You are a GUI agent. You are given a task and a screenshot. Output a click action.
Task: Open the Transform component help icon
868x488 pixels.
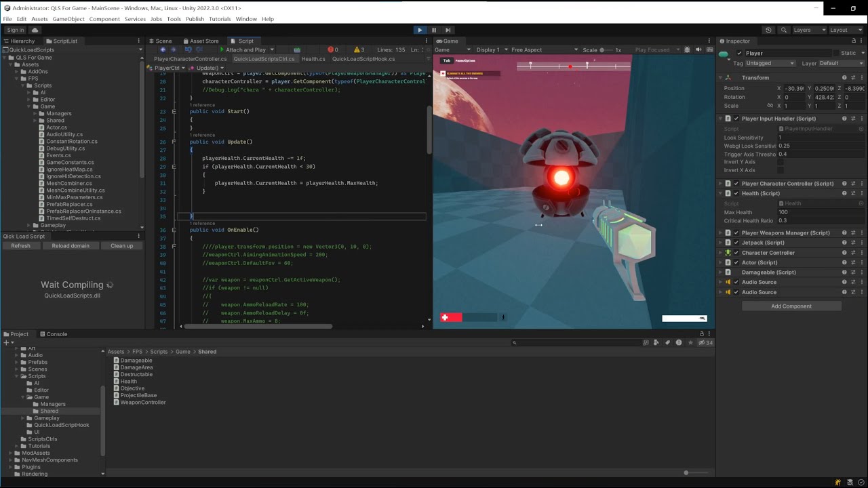tap(844, 78)
